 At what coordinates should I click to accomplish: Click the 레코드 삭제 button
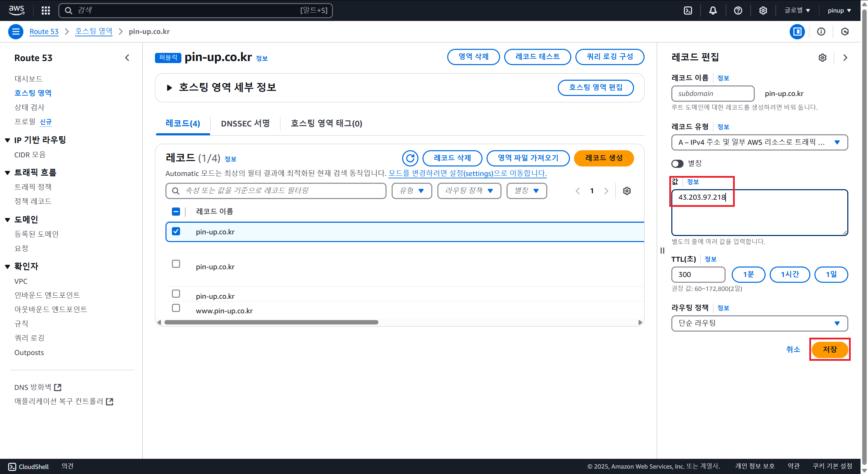point(452,158)
